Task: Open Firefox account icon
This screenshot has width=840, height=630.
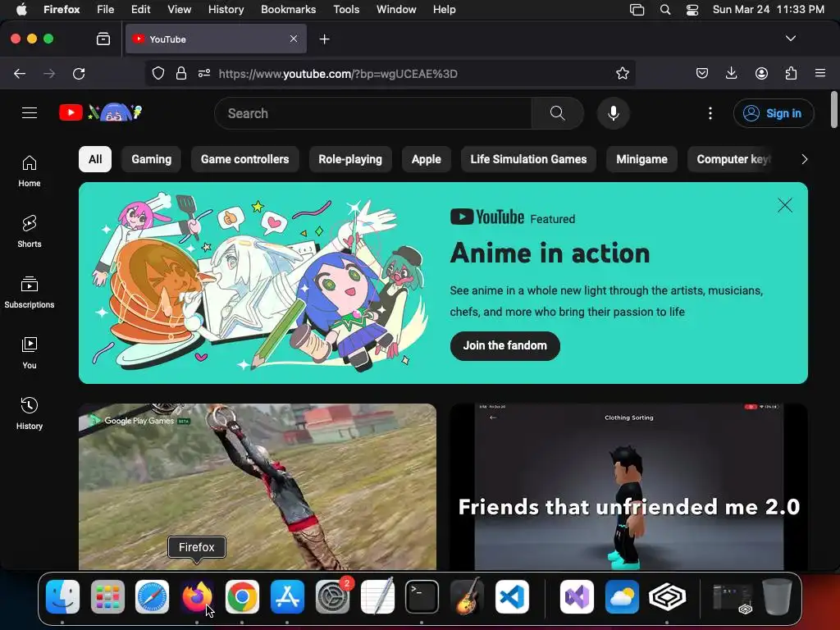Action: tap(761, 73)
